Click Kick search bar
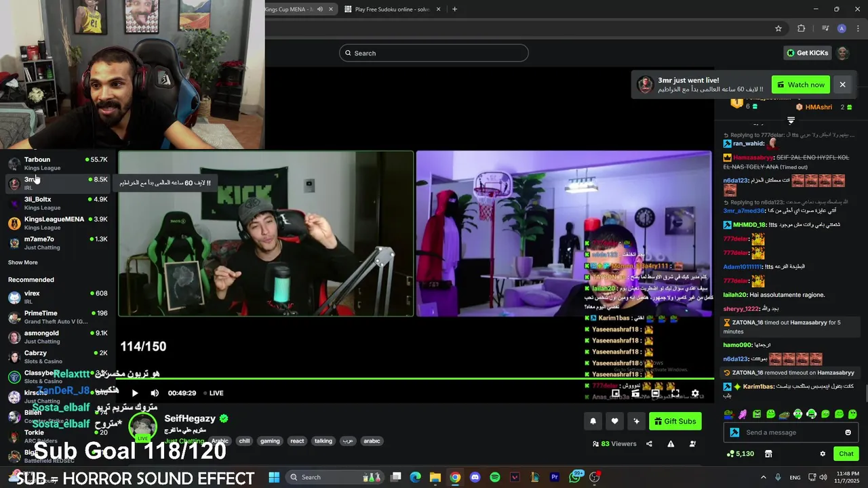The height and width of the screenshot is (488, 868). pyautogui.click(x=434, y=53)
